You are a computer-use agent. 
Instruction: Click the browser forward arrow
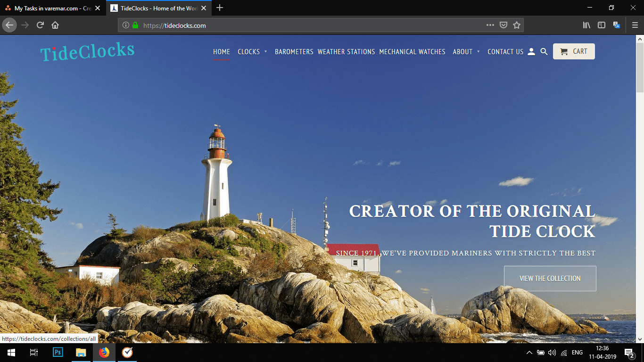pyautogui.click(x=25, y=25)
